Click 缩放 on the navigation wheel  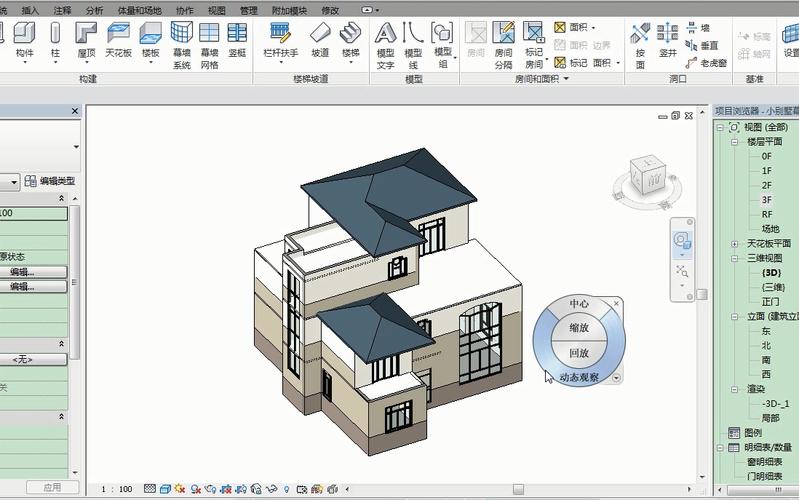tap(579, 328)
